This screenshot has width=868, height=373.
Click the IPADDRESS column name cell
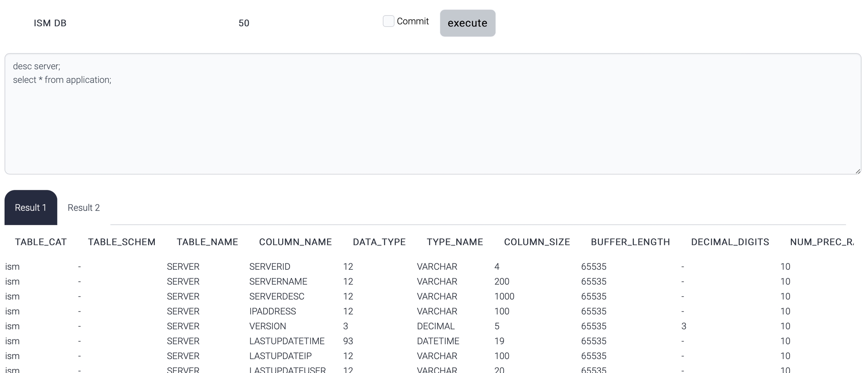(x=272, y=311)
